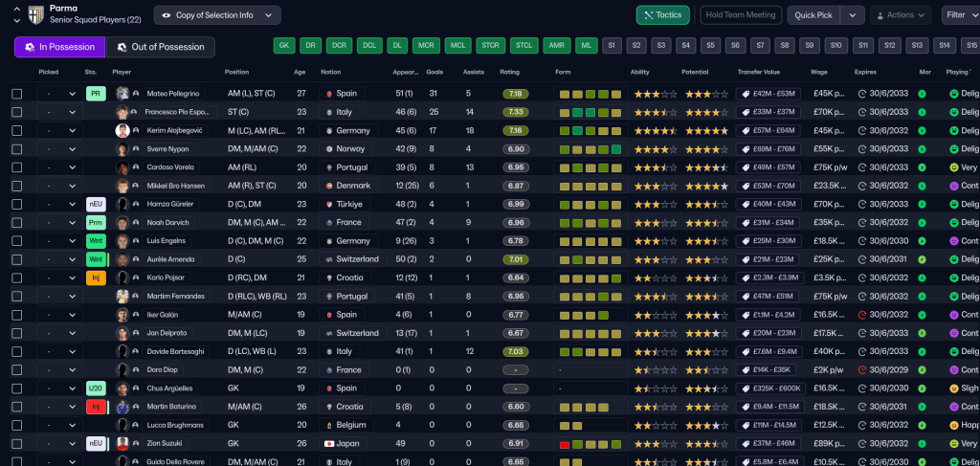980x466 pixels.
Task: Open the Tactics button
Action: click(662, 15)
